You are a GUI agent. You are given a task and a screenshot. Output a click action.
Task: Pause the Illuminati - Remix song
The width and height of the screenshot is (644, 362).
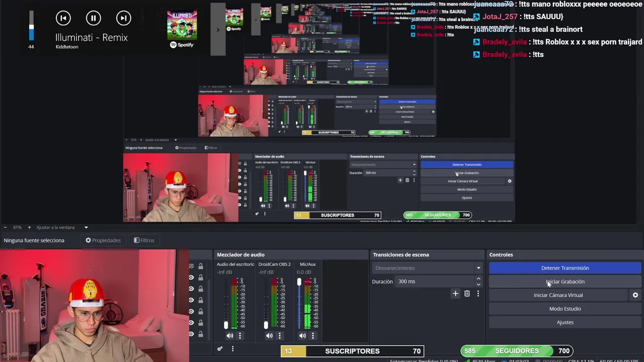click(93, 18)
